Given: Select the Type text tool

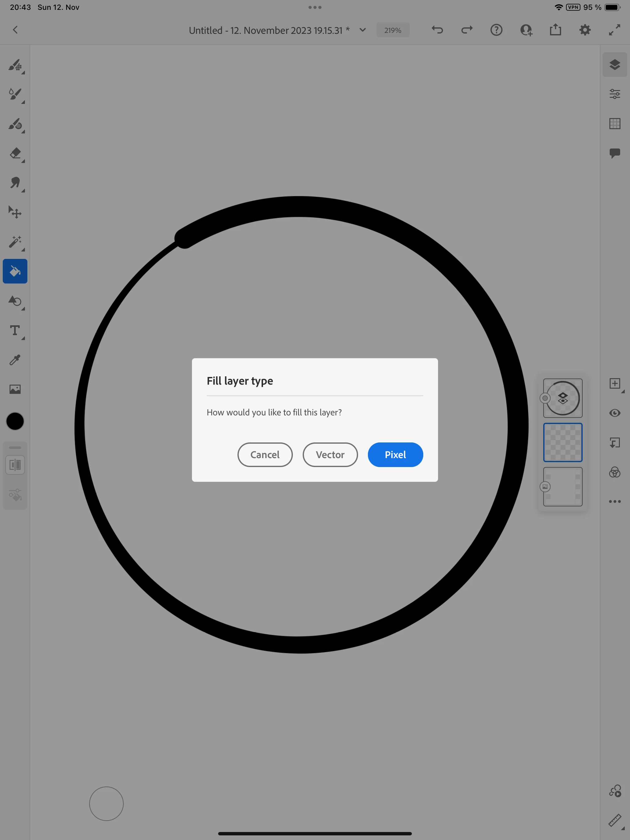Looking at the screenshot, I should [15, 331].
